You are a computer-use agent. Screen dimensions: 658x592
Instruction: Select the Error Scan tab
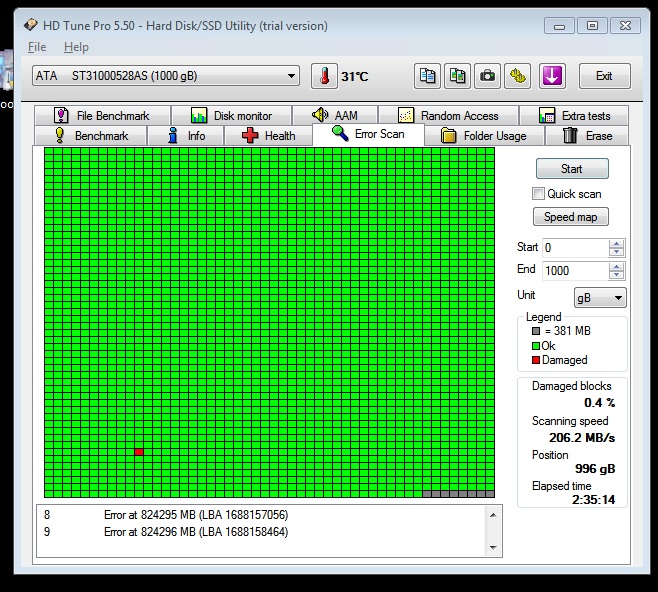tap(368, 134)
